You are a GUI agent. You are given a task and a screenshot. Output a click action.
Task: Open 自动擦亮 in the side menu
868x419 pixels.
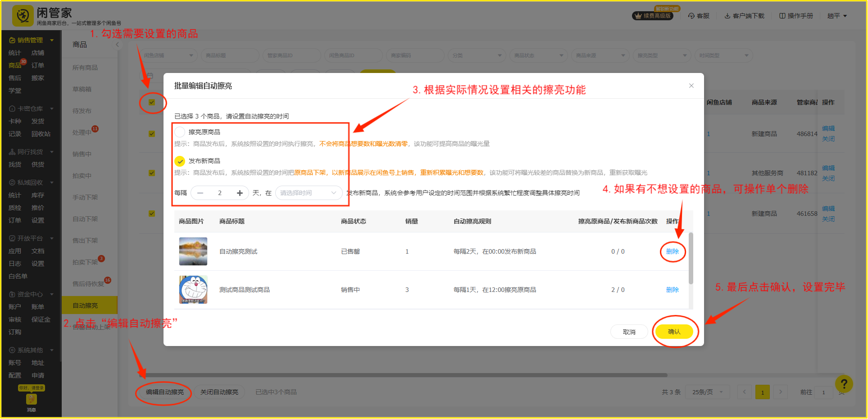pyautogui.click(x=85, y=305)
